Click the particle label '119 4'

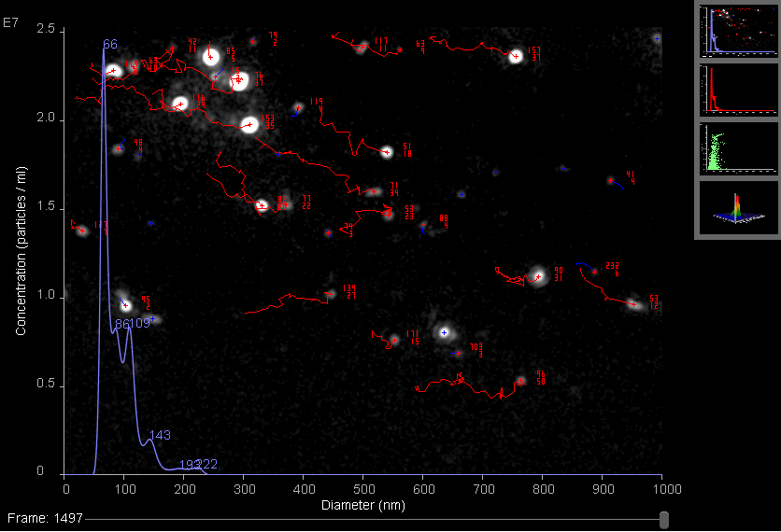317,105
